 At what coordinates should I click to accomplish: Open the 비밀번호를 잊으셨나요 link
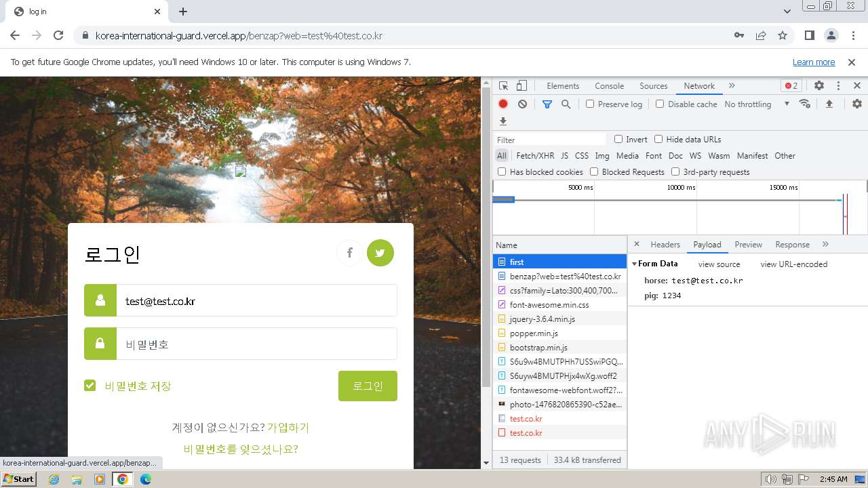click(x=241, y=449)
